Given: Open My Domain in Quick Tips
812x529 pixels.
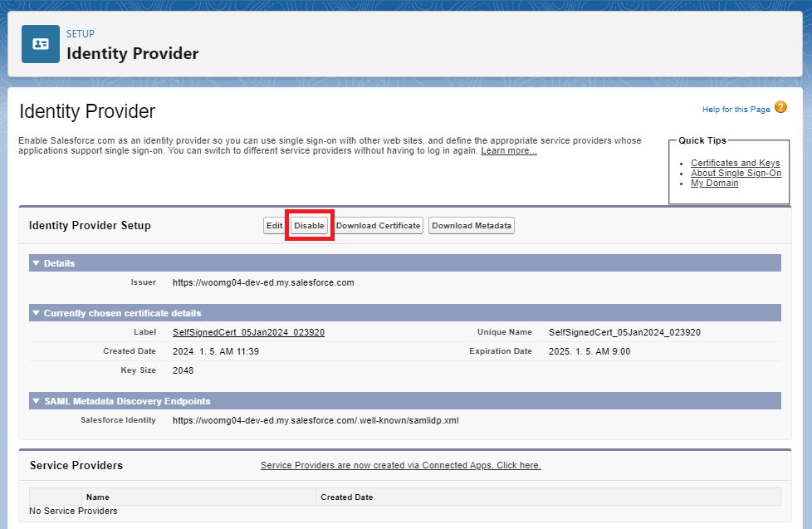Looking at the screenshot, I should (714, 183).
